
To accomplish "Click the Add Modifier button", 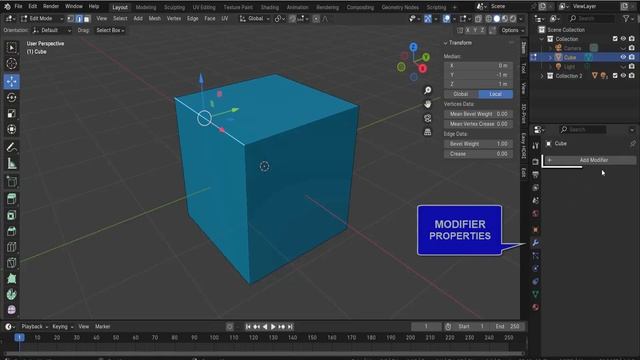I will click(x=589, y=160).
